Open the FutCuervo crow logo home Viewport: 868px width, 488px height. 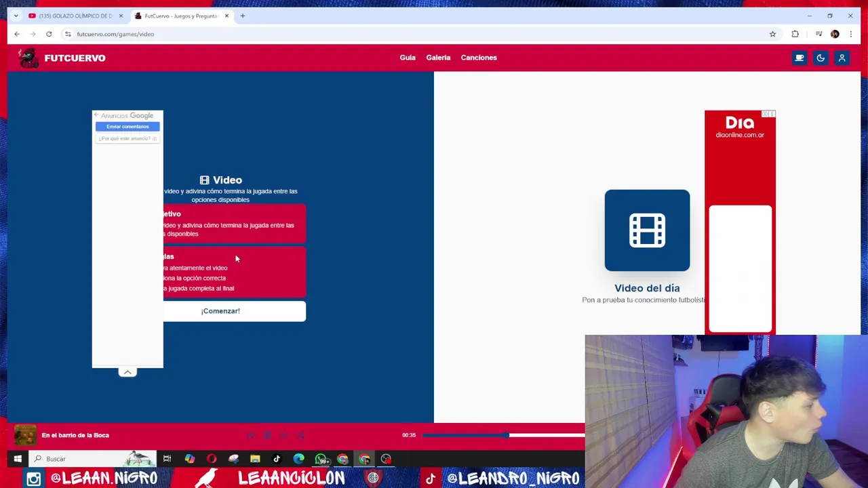28,58
